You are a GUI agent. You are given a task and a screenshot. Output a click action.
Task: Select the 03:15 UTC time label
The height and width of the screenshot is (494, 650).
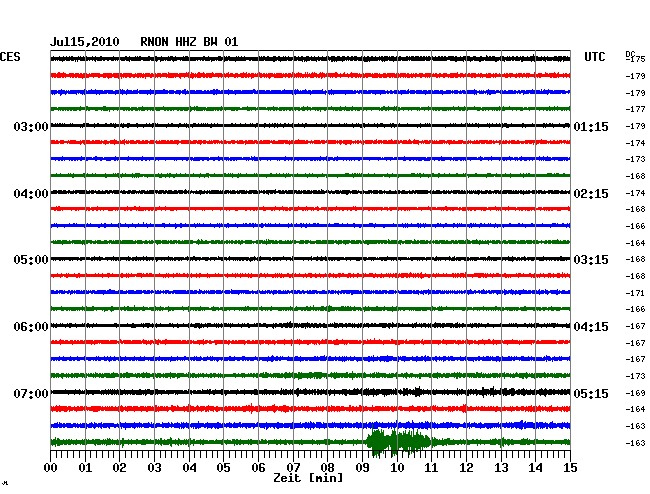591,260
